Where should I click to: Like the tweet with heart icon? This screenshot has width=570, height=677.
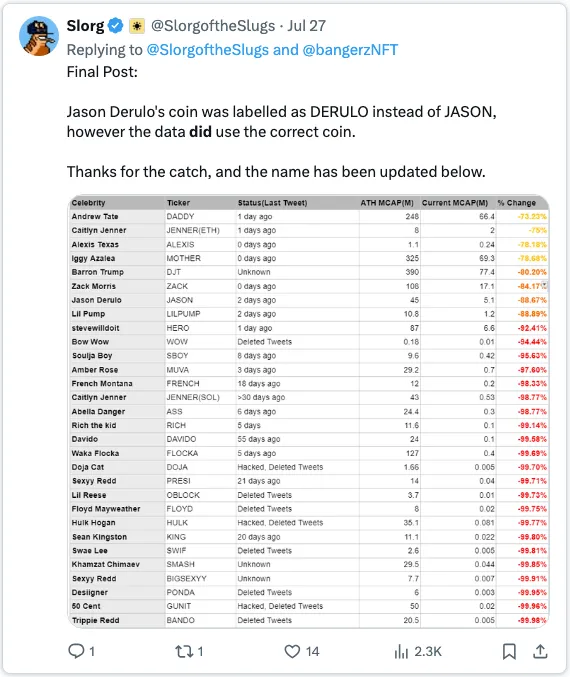292,651
